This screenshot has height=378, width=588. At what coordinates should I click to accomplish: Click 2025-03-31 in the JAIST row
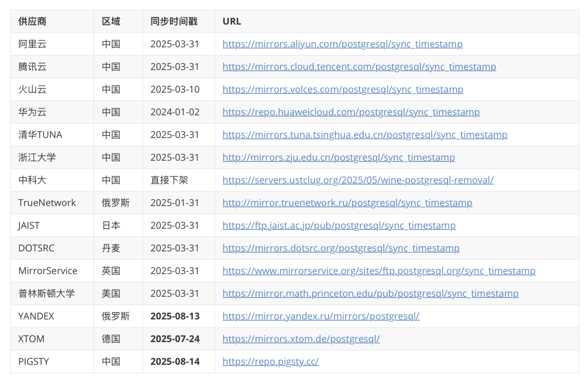[x=175, y=225]
